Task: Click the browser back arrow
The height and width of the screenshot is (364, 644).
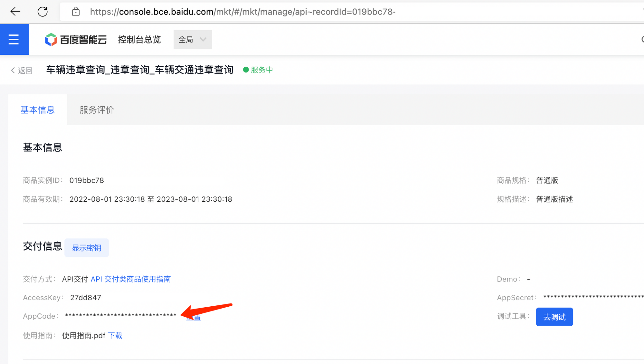Action: point(15,12)
